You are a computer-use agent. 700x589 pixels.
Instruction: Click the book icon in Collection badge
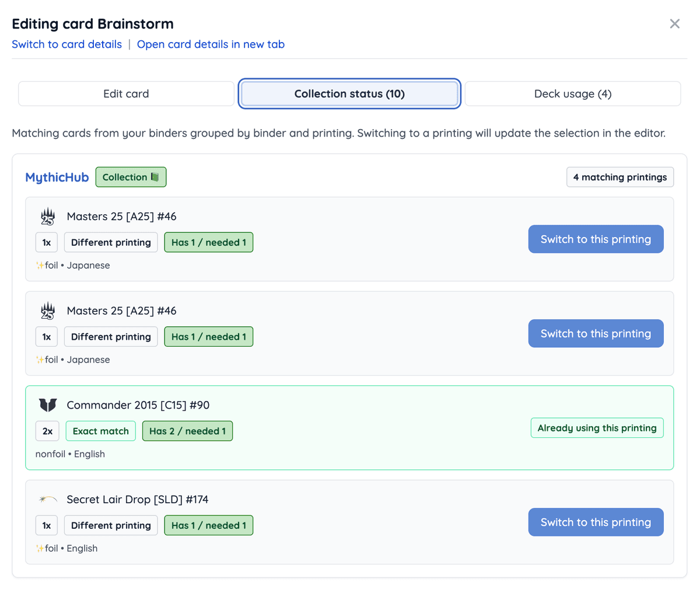tap(155, 177)
